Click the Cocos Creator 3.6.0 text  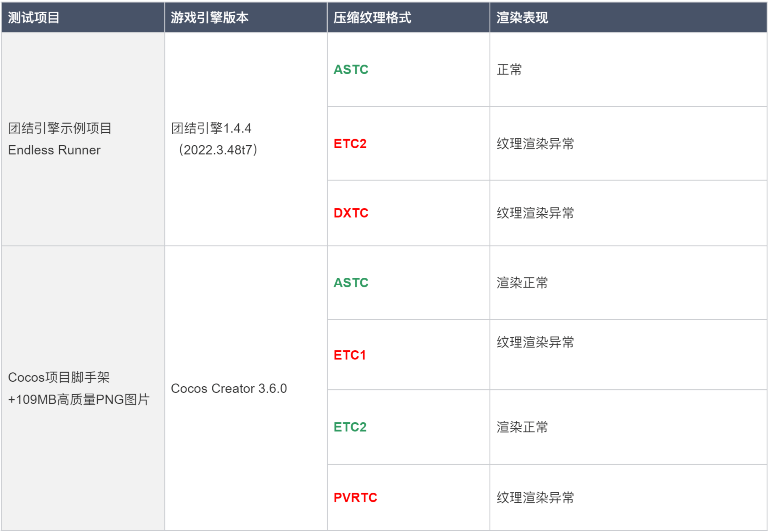pyautogui.click(x=229, y=389)
